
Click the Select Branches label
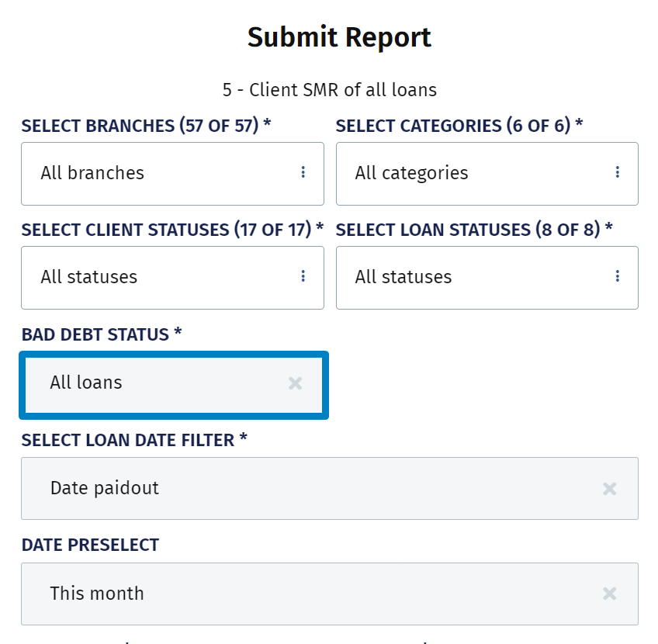point(146,126)
